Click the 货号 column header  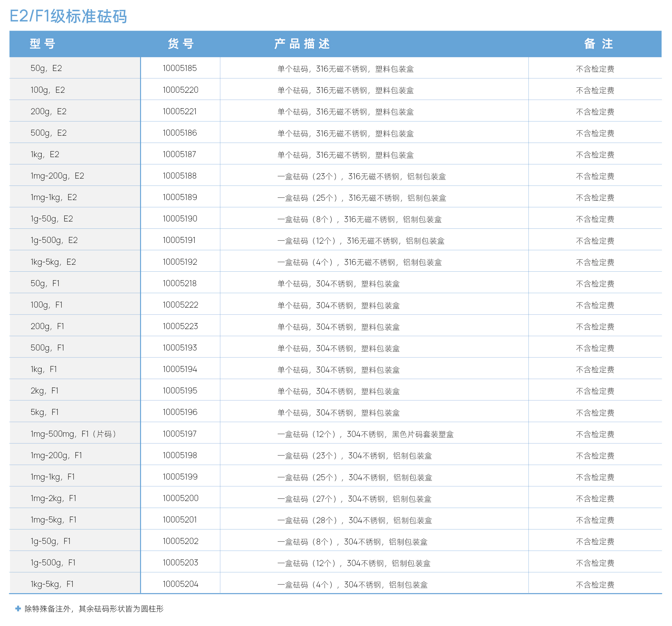point(181,44)
